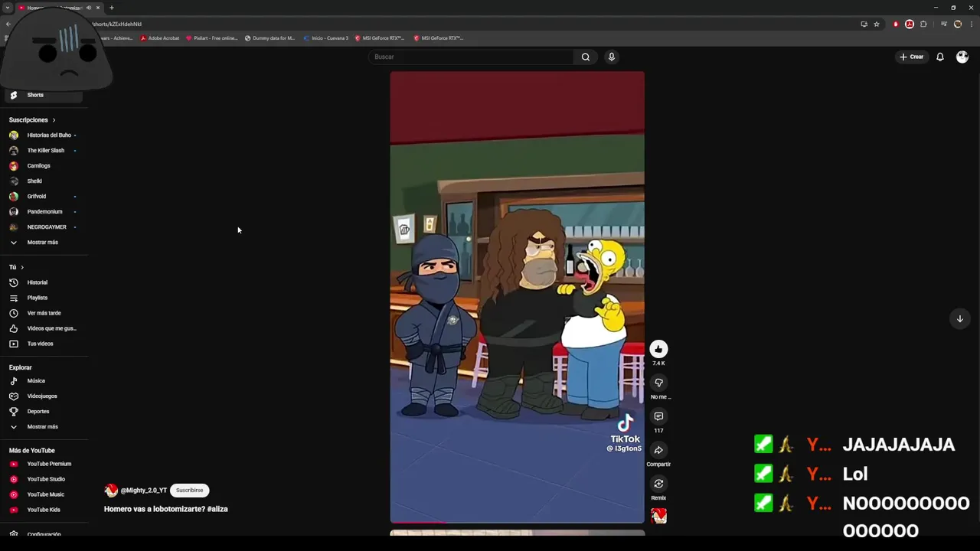Viewport: 980px width, 551px height.
Task: Open Tus videos in sidebar
Action: point(44,344)
